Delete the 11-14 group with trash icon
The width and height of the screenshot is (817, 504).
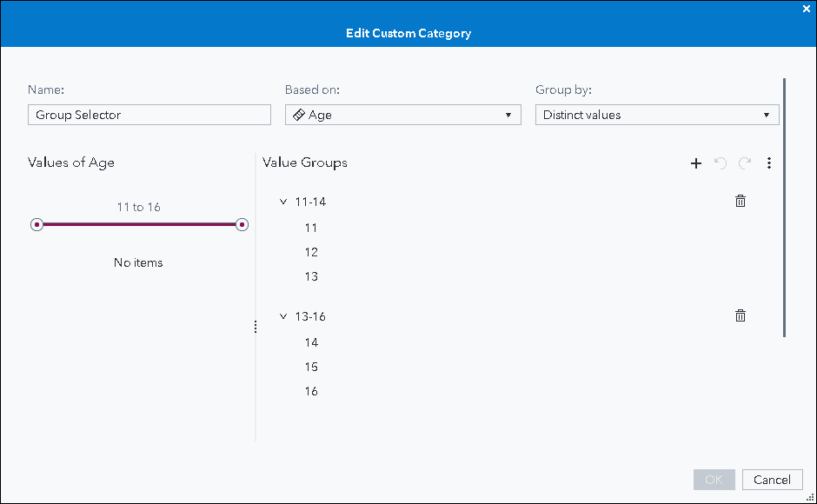[x=741, y=201]
